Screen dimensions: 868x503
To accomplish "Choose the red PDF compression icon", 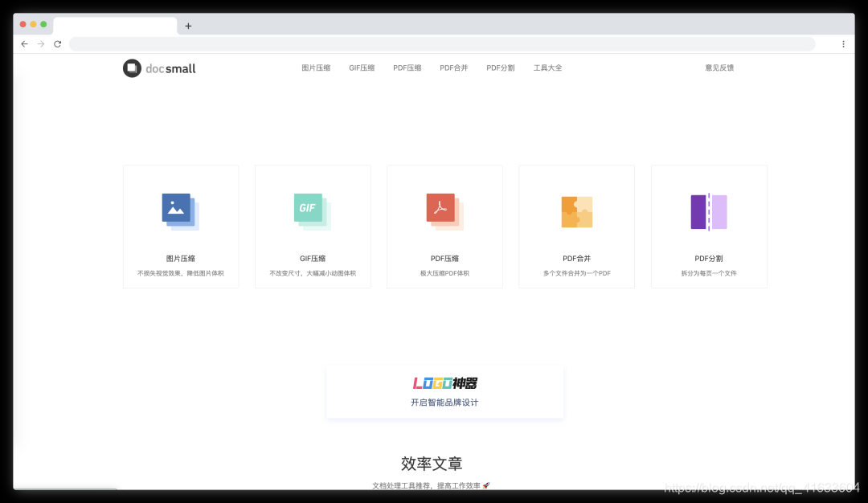I will [x=444, y=211].
